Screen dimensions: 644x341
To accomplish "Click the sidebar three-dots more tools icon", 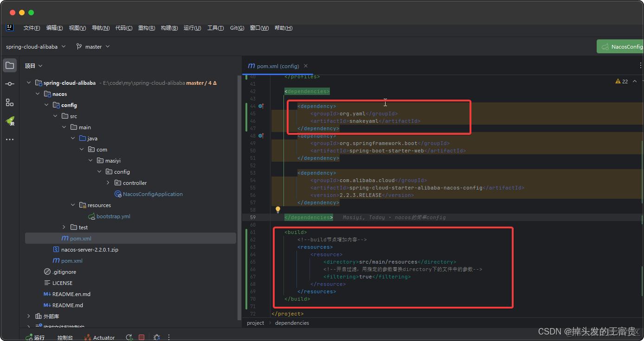I will point(10,139).
